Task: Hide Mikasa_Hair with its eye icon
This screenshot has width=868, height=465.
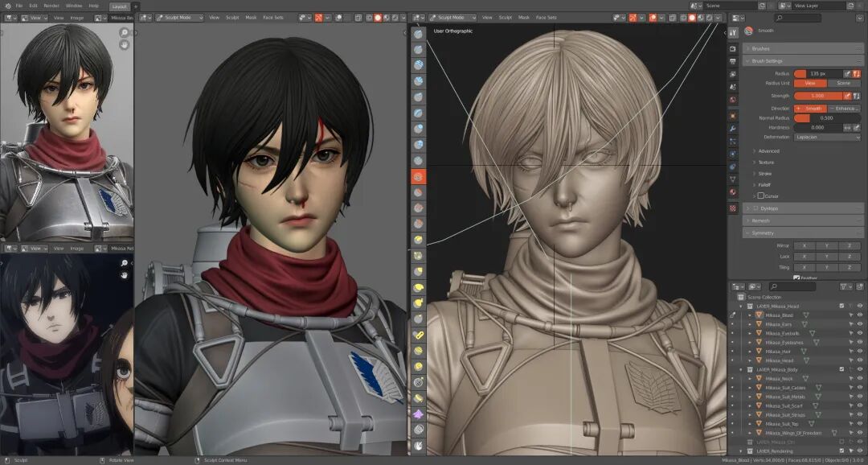Action: coord(861,352)
